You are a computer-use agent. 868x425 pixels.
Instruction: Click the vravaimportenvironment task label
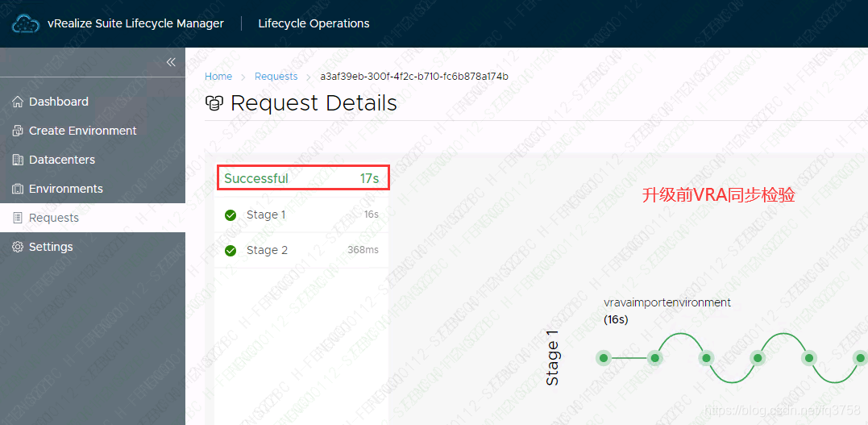point(667,302)
